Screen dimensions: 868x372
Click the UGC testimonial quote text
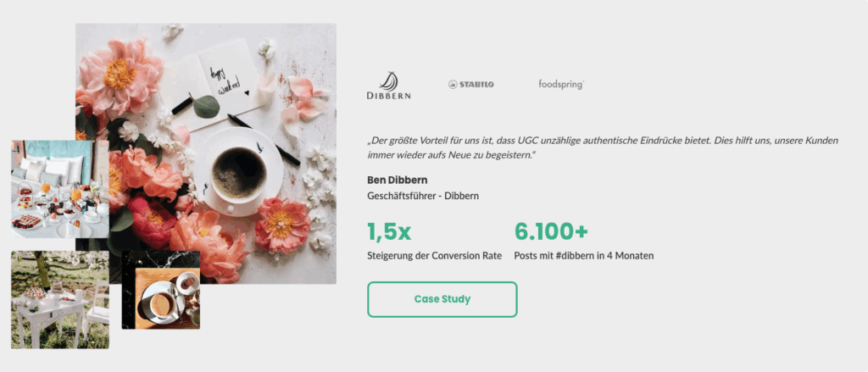(603, 147)
